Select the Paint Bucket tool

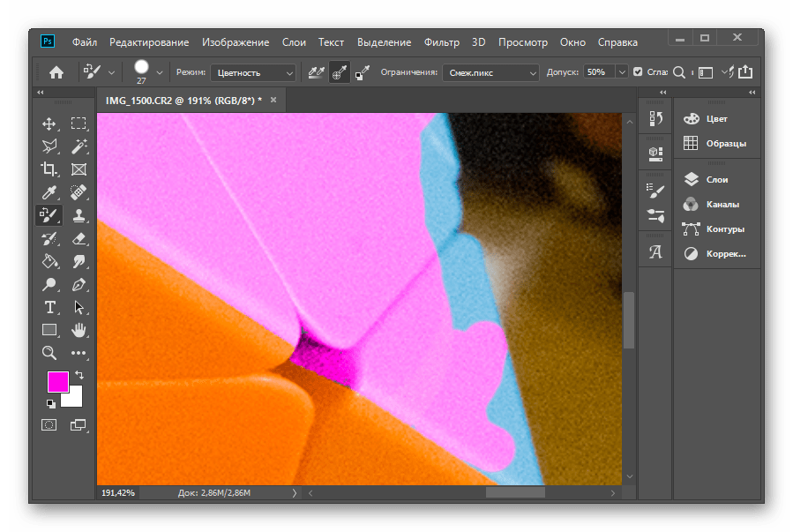pos(49,261)
